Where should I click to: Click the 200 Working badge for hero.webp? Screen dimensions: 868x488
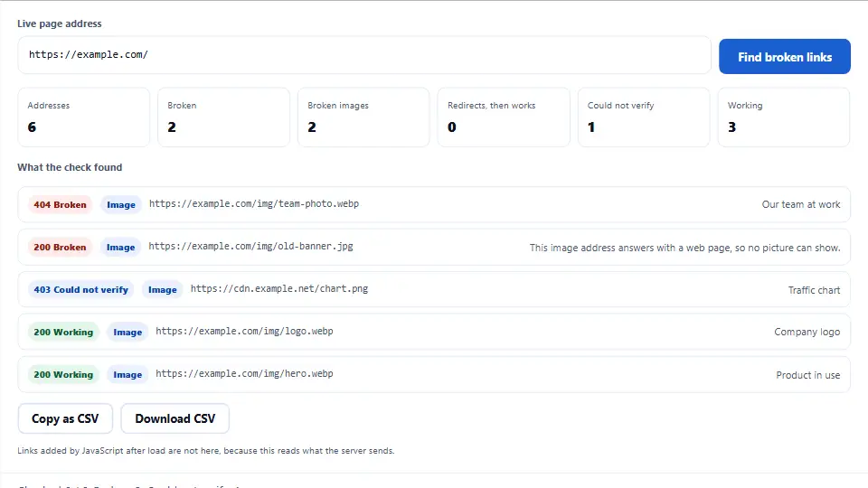point(63,375)
